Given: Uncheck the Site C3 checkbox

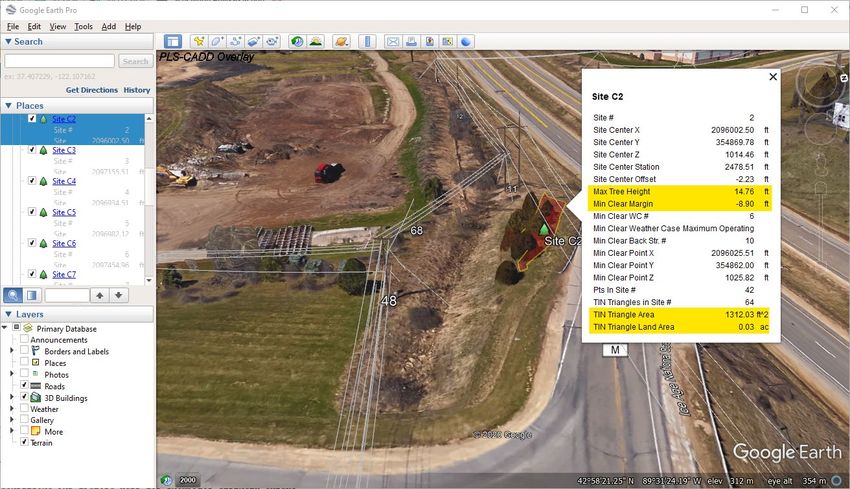Looking at the screenshot, I should click(31, 150).
